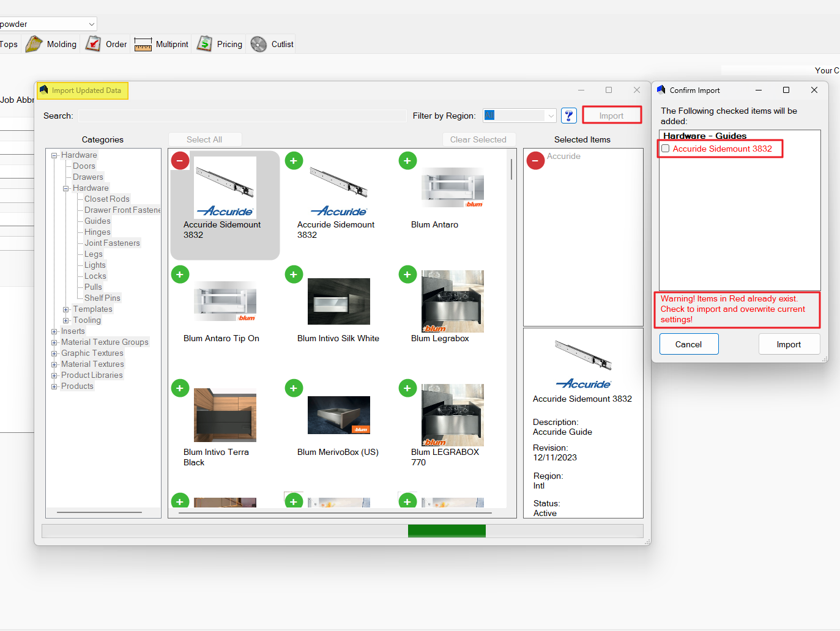The image size is (840, 631).
Task: Select the Shelf Pins category
Action: click(102, 298)
